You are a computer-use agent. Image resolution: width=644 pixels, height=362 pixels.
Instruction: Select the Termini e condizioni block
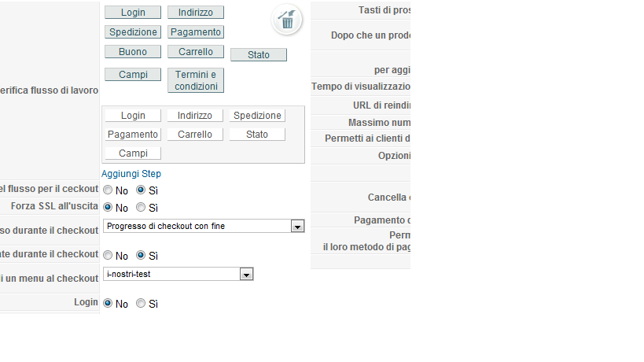point(196,80)
